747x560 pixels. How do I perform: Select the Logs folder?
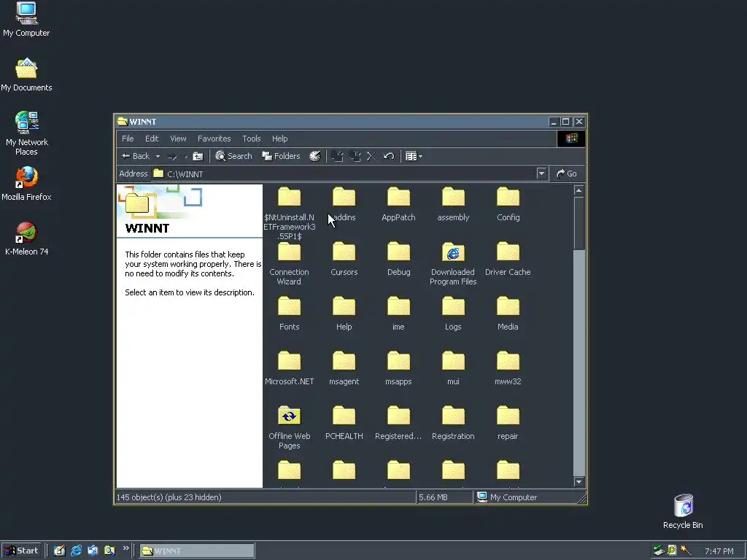(453, 314)
